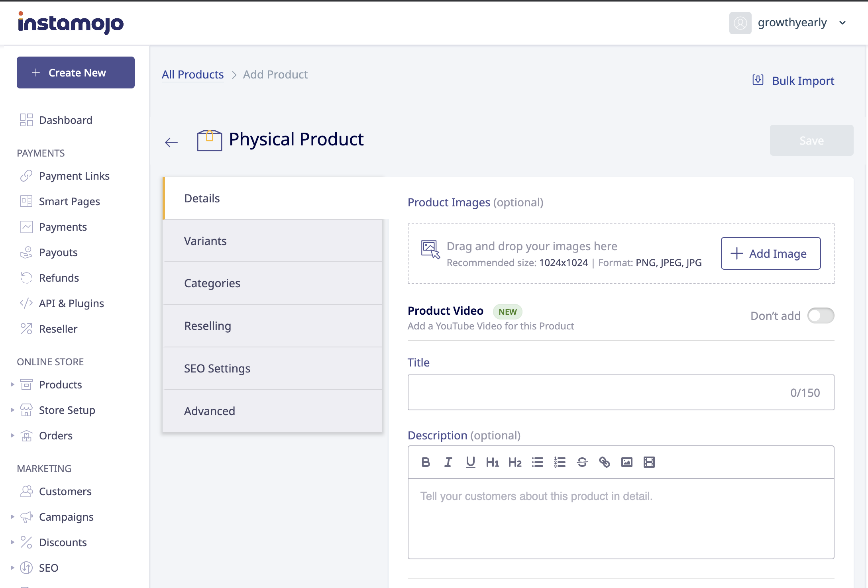The width and height of the screenshot is (868, 588).
Task: Click the growthyearly account name
Action: [x=792, y=23]
